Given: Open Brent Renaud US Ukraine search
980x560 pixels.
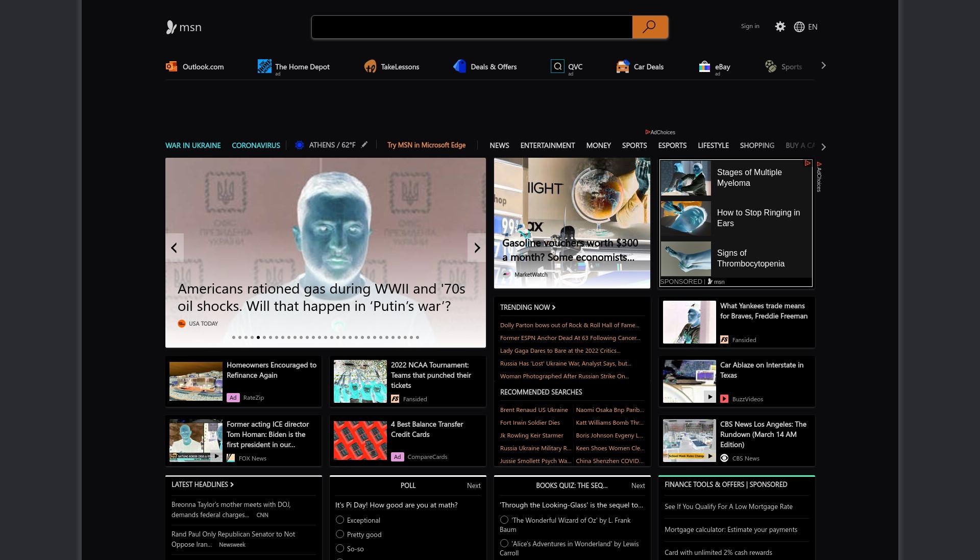Looking at the screenshot, I should point(534,410).
